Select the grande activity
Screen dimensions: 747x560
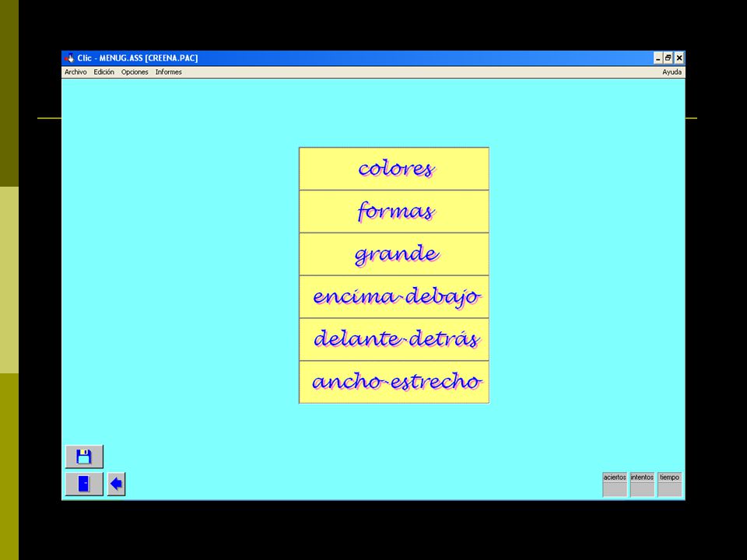click(x=394, y=254)
